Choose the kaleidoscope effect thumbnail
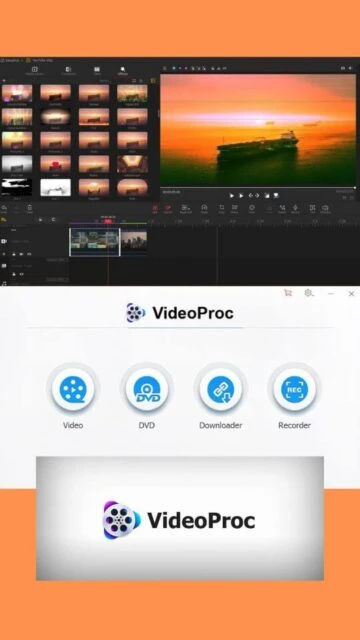 click(x=132, y=164)
